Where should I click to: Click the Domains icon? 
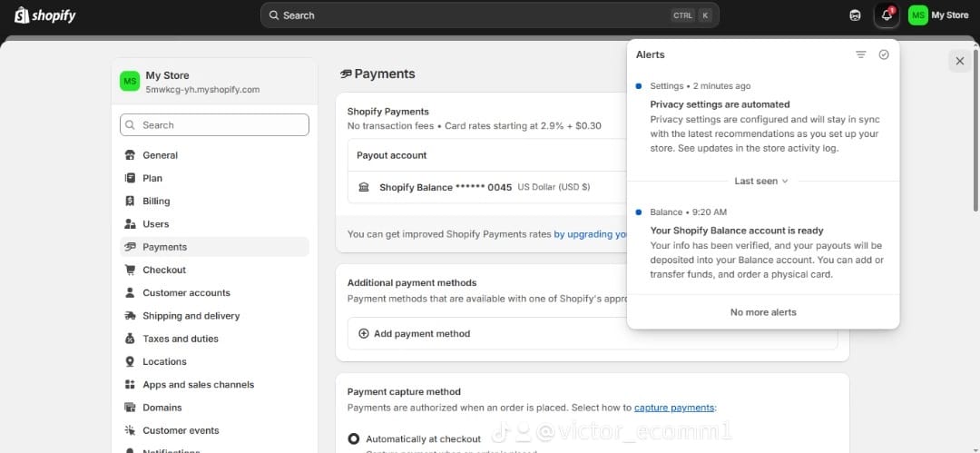pos(130,408)
